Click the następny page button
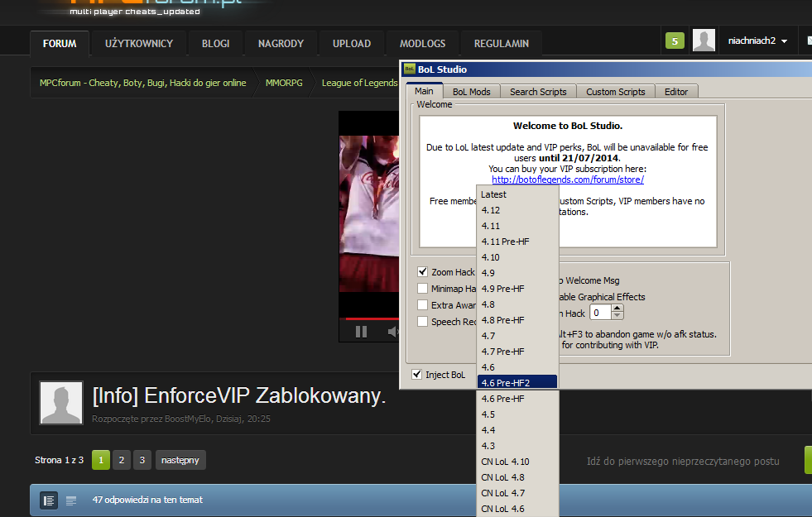This screenshot has height=517, width=812. coord(180,460)
